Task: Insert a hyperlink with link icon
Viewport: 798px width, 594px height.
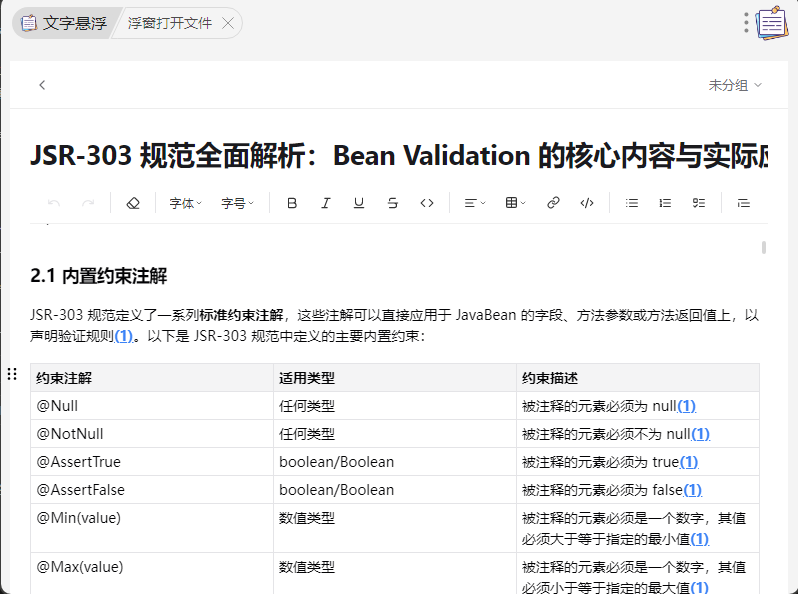Action: [x=553, y=203]
